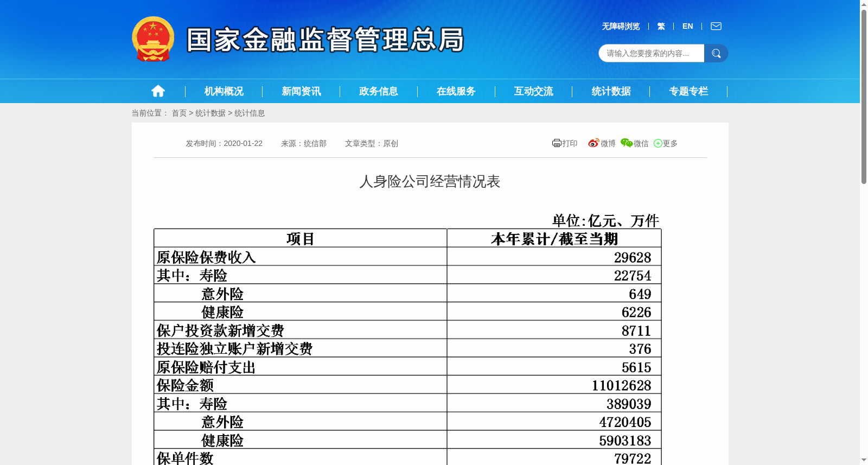Click value 389039
868x465 pixels.
pos(629,404)
